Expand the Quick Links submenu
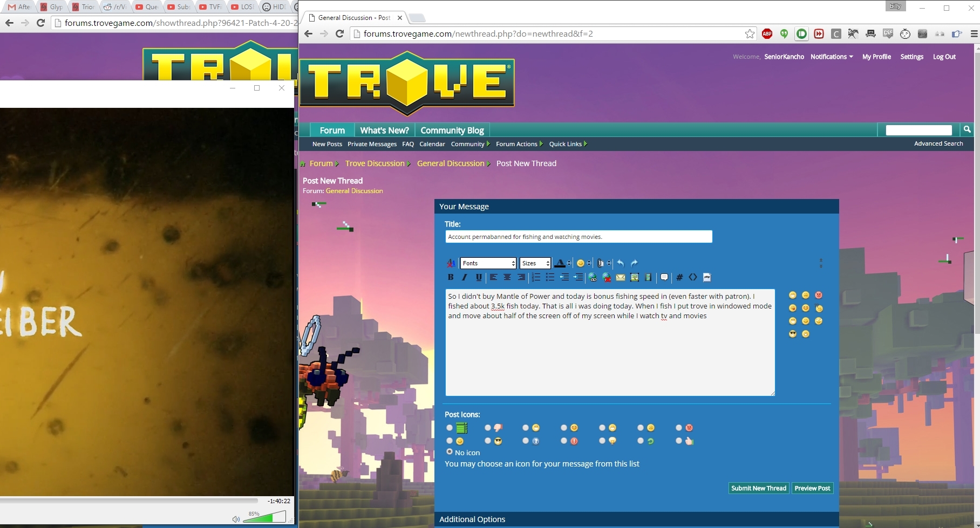The image size is (980, 528). point(568,144)
